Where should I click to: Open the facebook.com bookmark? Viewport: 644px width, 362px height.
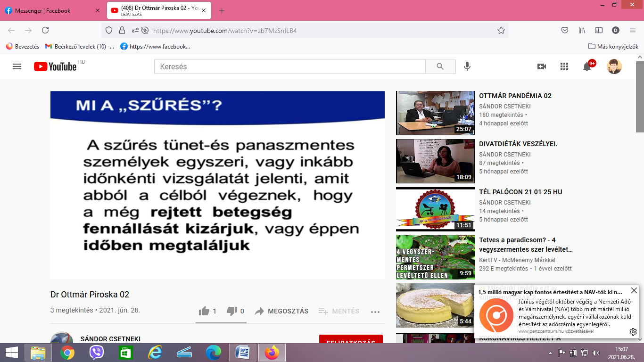point(155,46)
